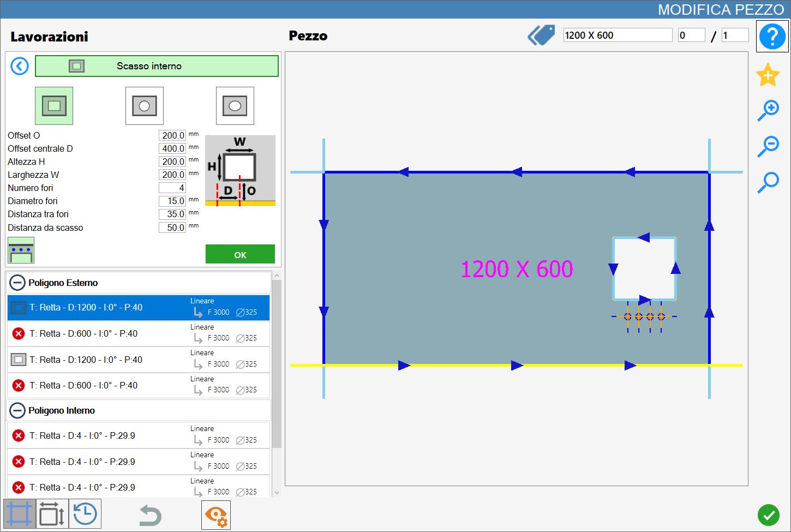Viewport: 791px width, 532px height.
Task: Remove the first Retta D:600 segment
Action: click(19, 333)
